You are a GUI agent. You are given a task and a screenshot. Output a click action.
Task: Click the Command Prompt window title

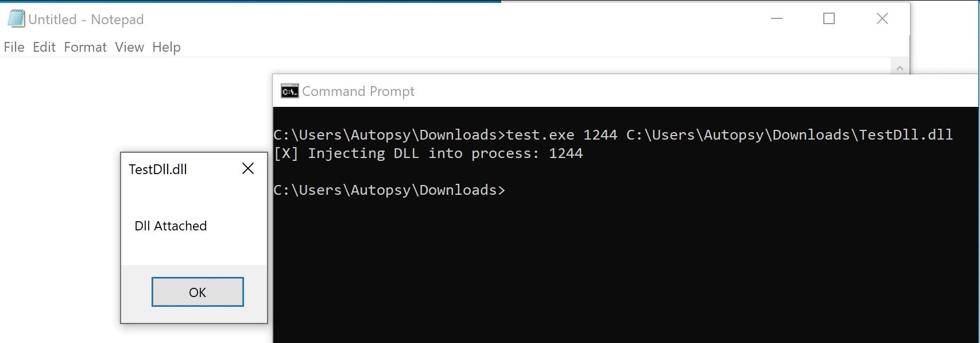tap(358, 91)
